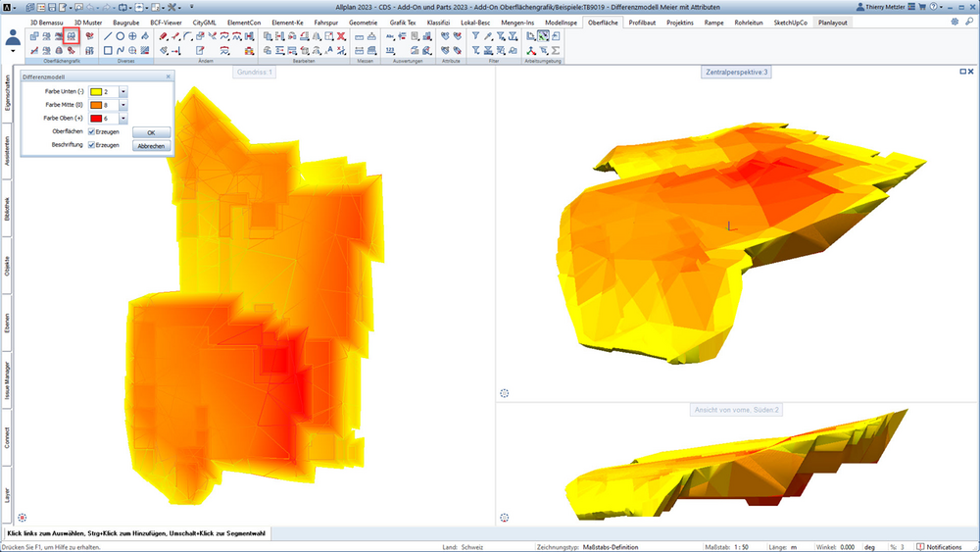Image resolution: width=980 pixels, height=552 pixels.
Task: Click the sigma sum icon in Arbeitsumgebung
Action: [556, 50]
